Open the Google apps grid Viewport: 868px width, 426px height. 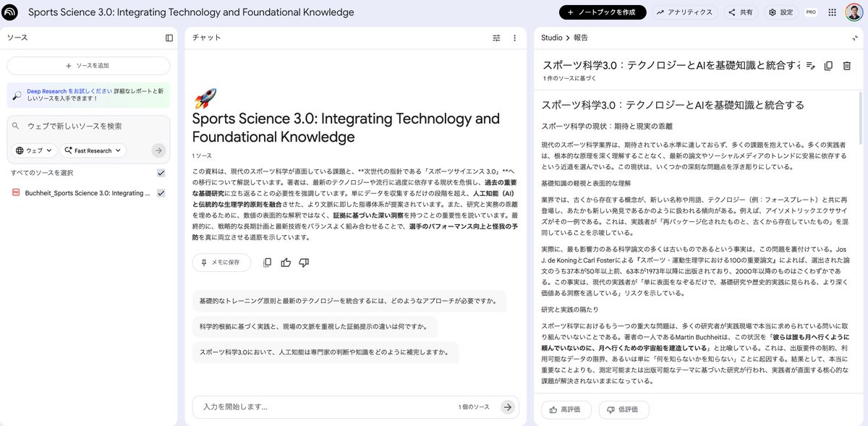[x=833, y=12]
